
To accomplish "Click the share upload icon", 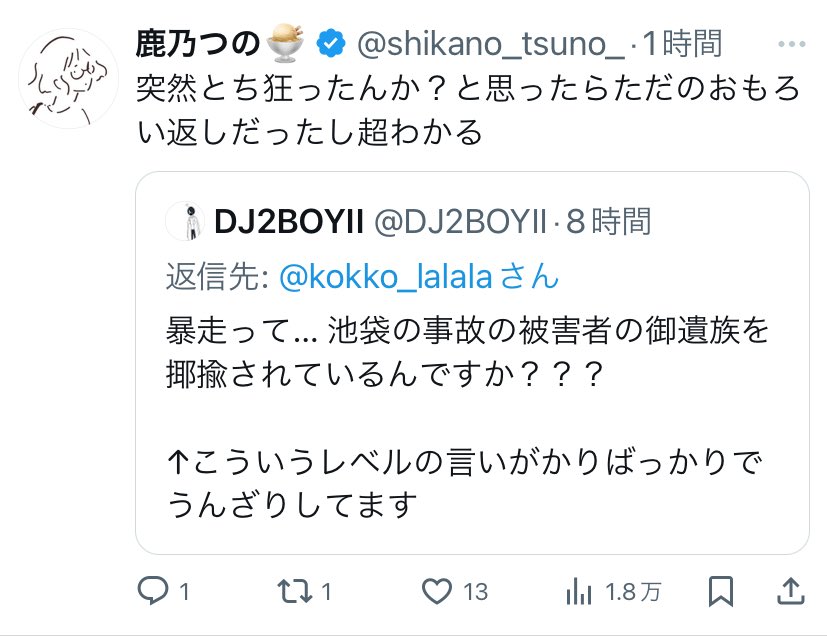I will tap(789, 592).
